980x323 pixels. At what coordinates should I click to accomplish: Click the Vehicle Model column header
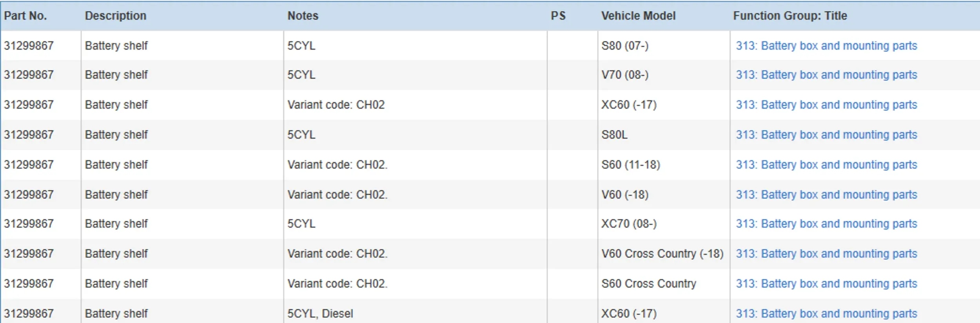(x=638, y=16)
